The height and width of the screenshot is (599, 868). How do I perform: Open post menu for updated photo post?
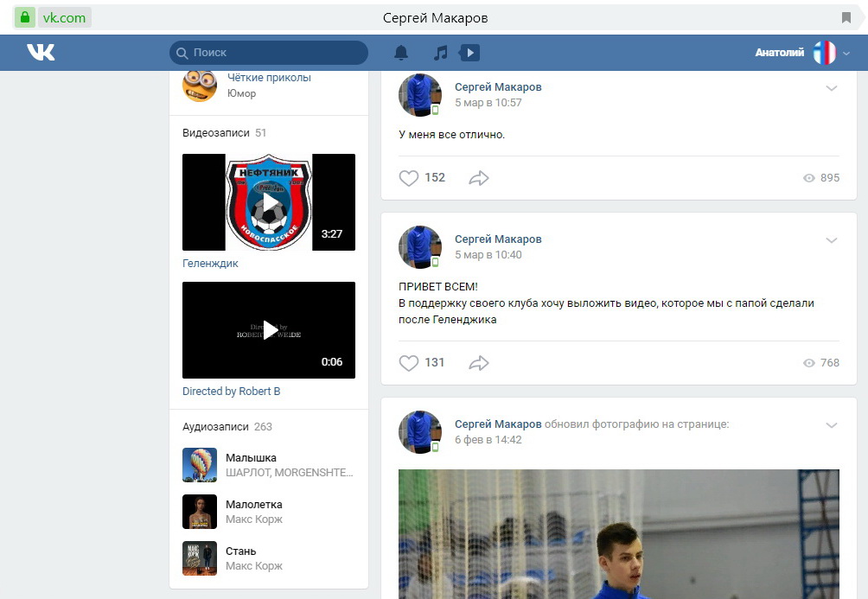(832, 425)
